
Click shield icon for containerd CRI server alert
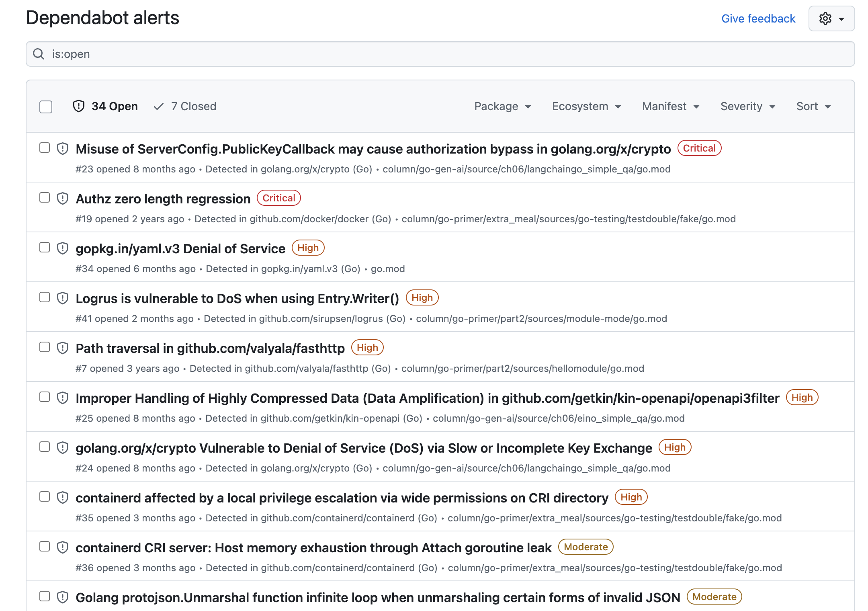pos(63,547)
